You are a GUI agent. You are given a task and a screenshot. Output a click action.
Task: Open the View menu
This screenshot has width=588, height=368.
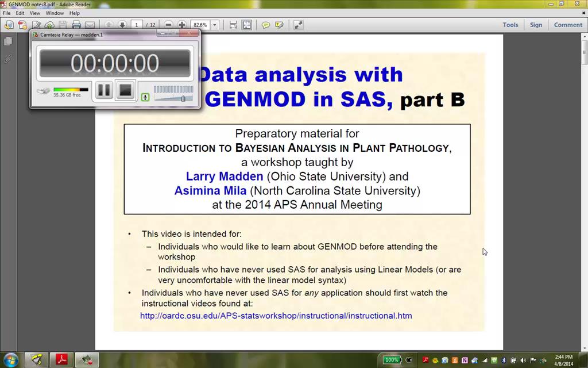click(34, 13)
